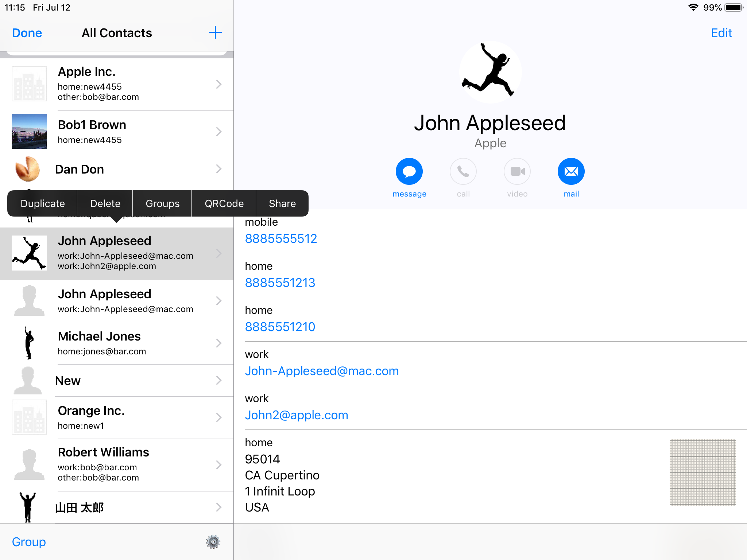Tap the New contact placeholder avatar
Screen dimensions: 747x560
click(28, 380)
